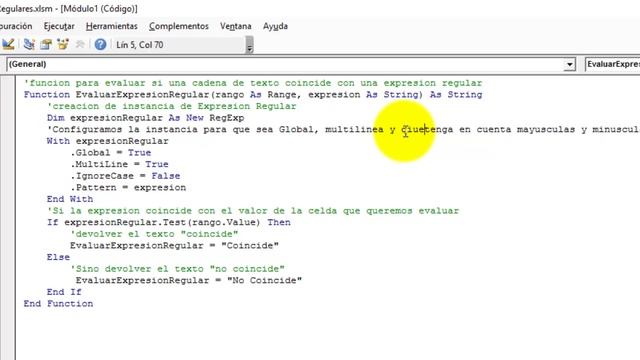
Task: Open the Object Browser icon
Action: [63, 44]
